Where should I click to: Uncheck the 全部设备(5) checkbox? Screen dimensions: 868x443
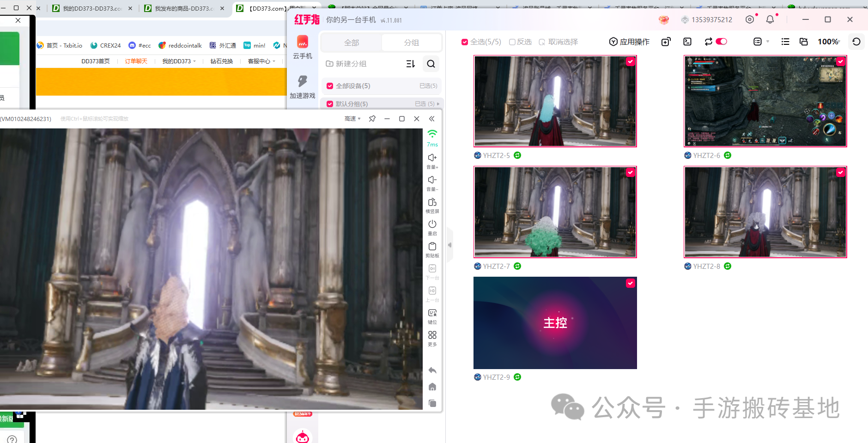[x=330, y=86]
